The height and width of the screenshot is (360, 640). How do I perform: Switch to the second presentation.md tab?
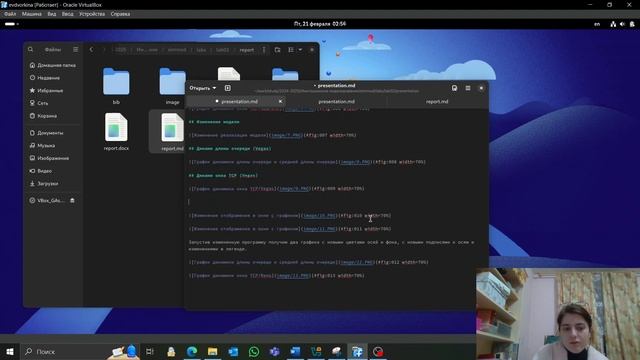click(336, 101)
